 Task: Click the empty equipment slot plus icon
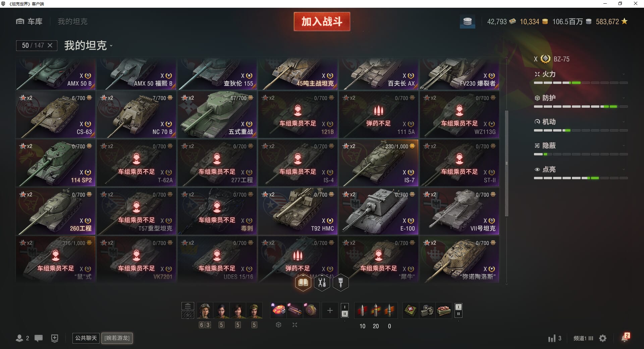coord(330,310)
